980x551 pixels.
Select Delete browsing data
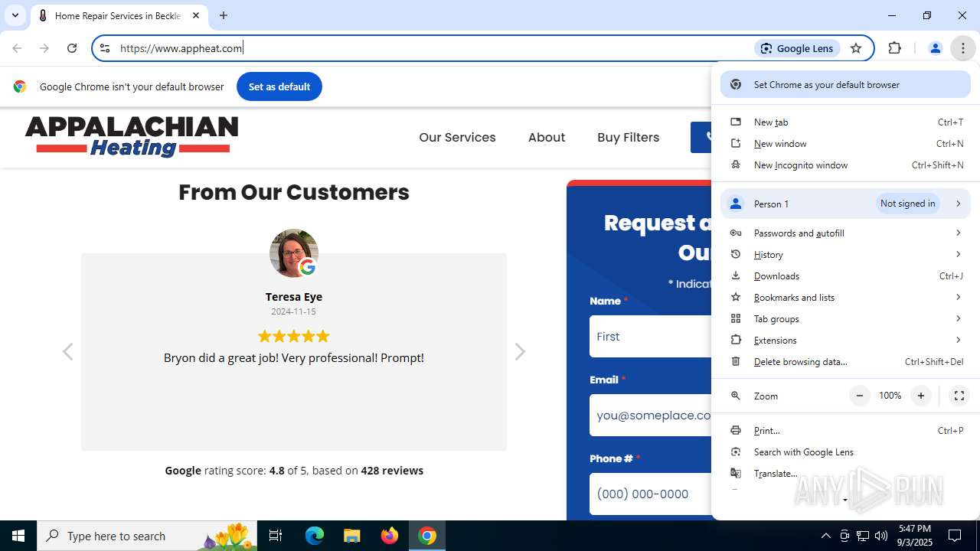pos(845,362)
